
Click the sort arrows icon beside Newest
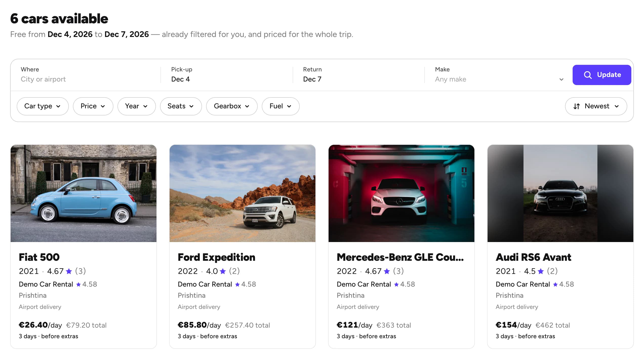tap(576, 106)
